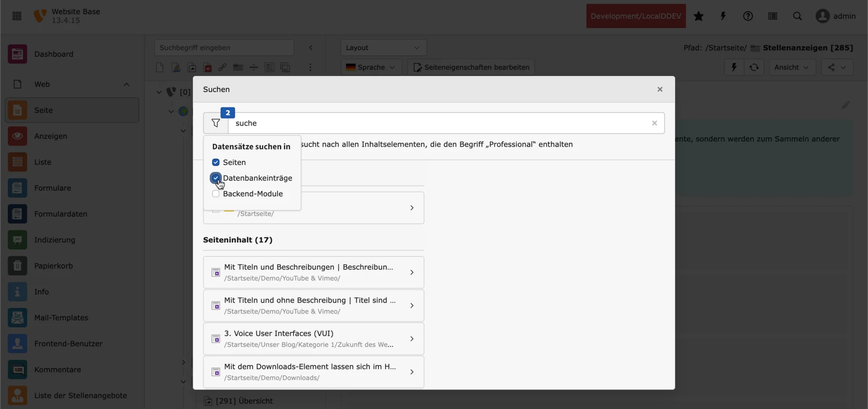Open the Layout dropdown
The image size is (868, 409).
point(383,48)
